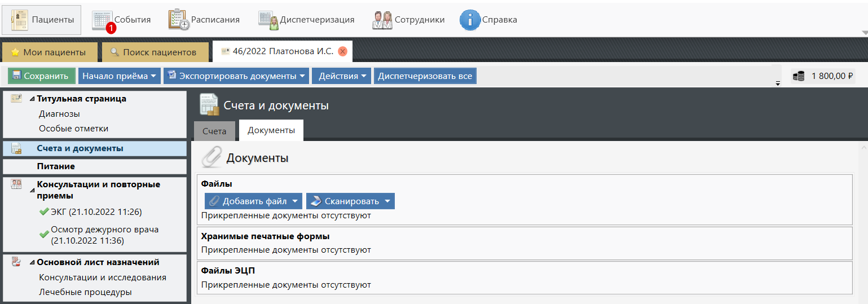Viewport: 868px width, 304px height.
Task: Click the Сканировать button
Action: click(345, 201)
